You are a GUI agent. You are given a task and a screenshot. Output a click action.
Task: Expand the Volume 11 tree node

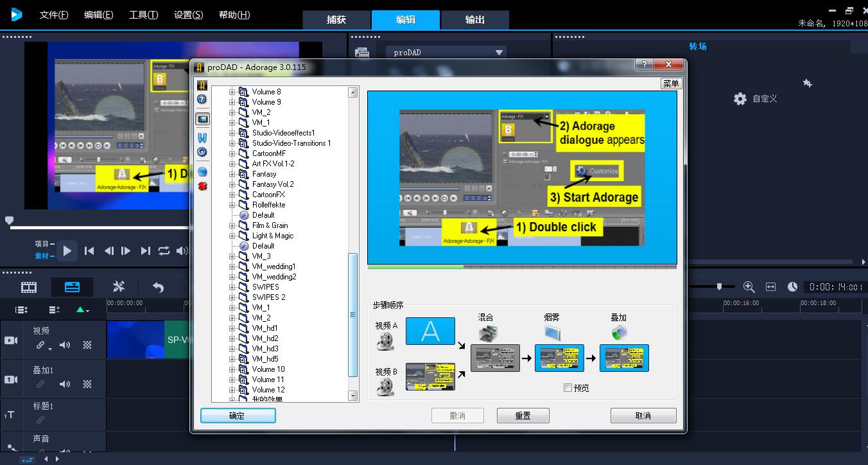click(x=232, y=380)
